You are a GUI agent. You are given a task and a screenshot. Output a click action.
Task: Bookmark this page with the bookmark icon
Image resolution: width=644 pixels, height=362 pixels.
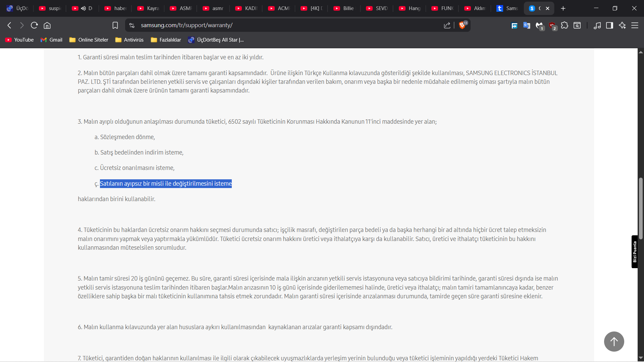coord(115,25)
